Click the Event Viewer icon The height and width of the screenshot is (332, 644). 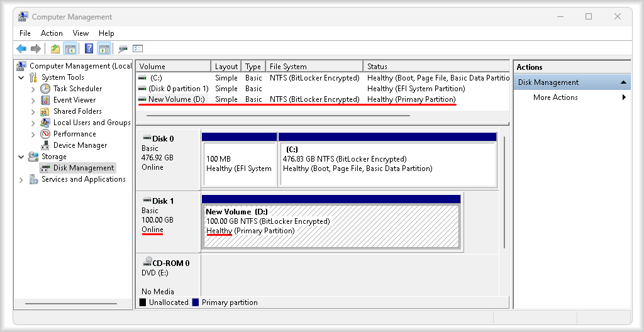coord(45,100)
